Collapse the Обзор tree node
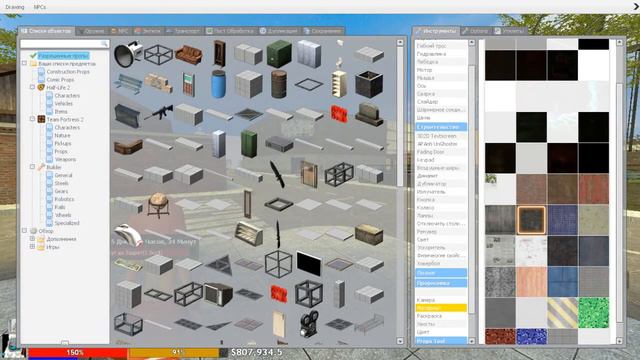The width and height of the screenshot is (640, 360). pyautogui.click(x=24, y=231)
